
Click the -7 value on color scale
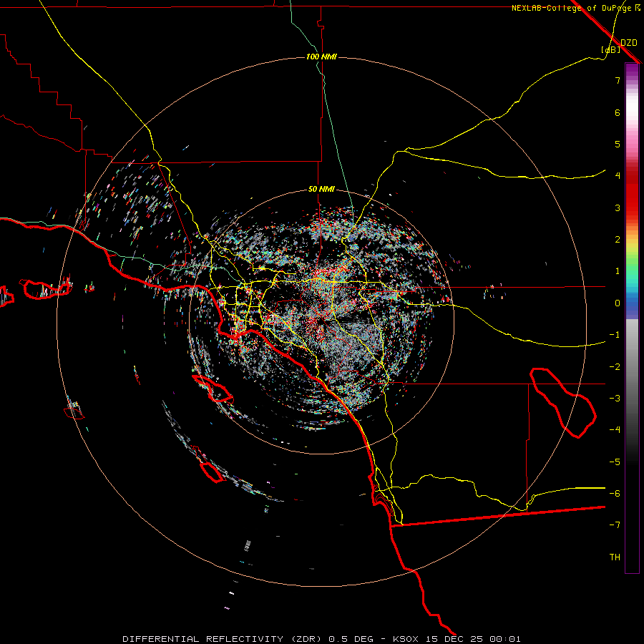[x=615, y=525]
